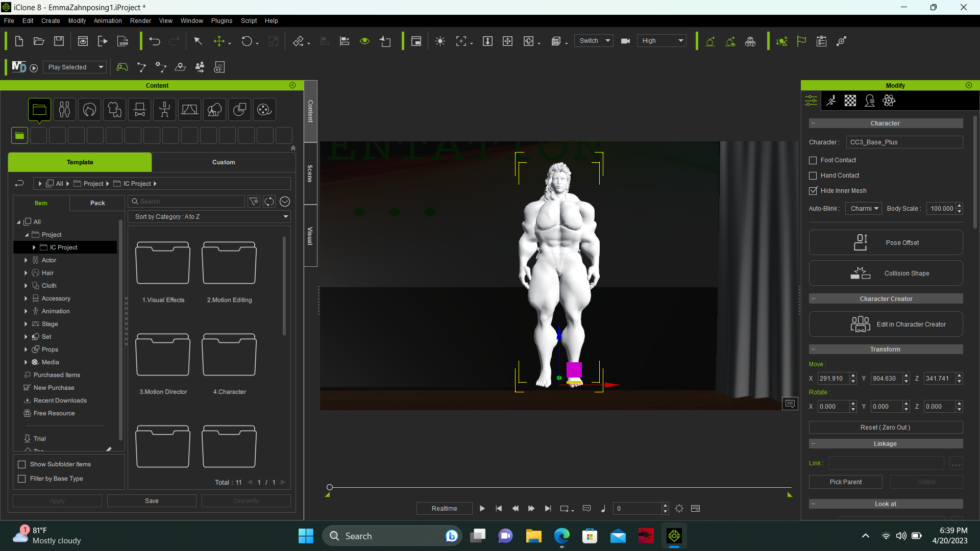Save project using the floppy disk icon
The width and height of the screenshot is (980, 551).
click(x=59, y=41)
